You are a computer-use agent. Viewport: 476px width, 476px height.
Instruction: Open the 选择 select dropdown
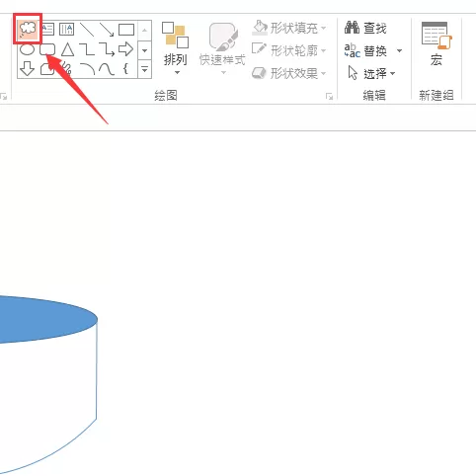(x=371, y=73)
